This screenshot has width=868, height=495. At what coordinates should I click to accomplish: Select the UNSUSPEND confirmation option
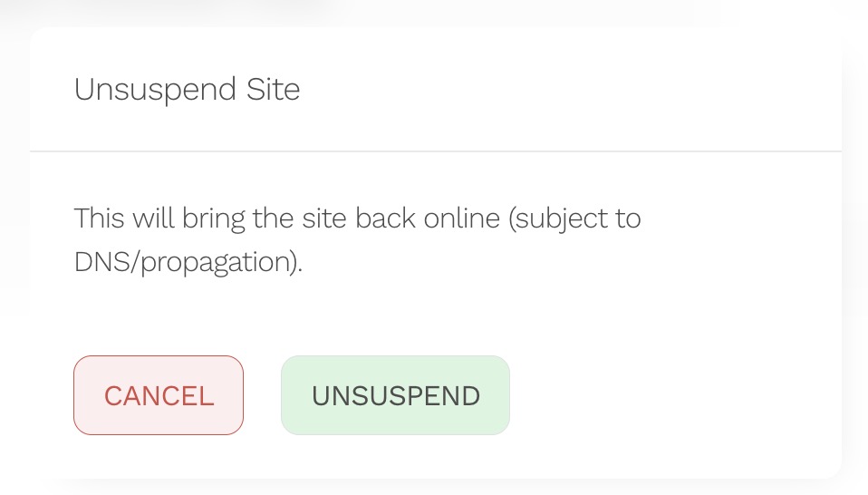[x=395, y=395]
